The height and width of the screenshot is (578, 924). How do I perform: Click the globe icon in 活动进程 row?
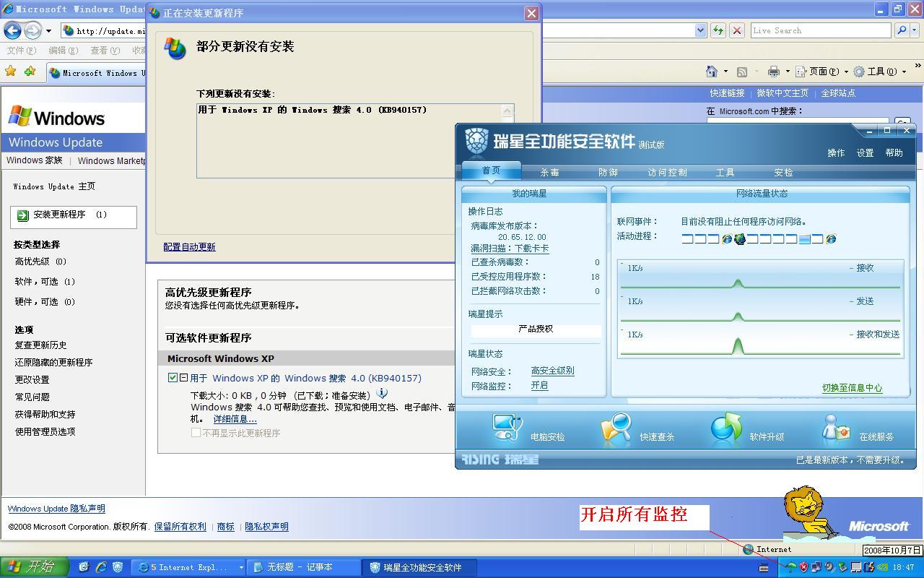[x=739, y=238]
